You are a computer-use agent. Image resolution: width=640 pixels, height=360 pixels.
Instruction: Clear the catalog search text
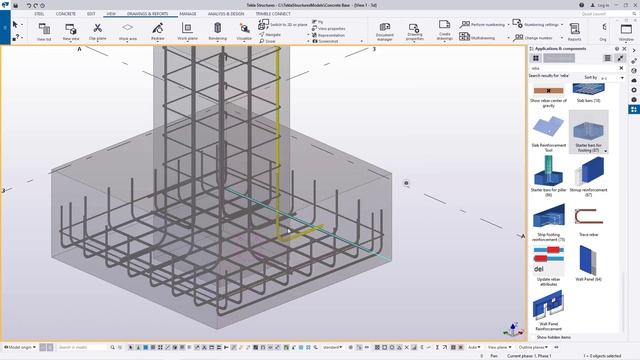(621, 68)
